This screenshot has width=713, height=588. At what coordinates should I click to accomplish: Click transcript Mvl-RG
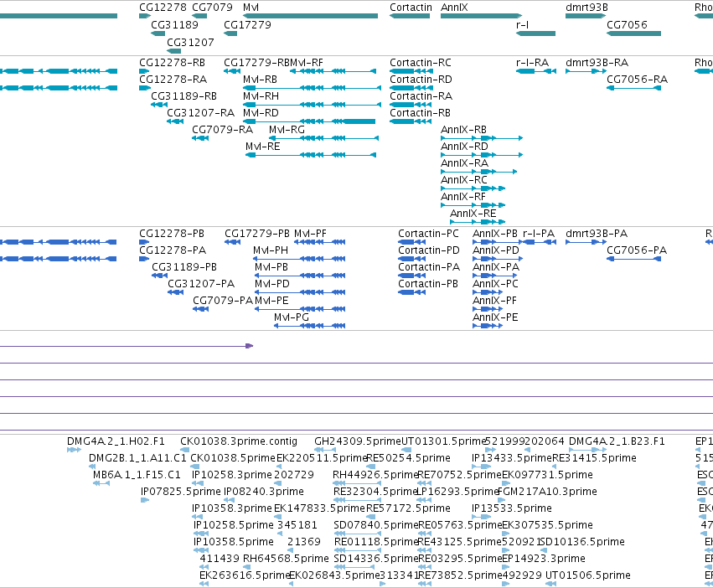323,138
